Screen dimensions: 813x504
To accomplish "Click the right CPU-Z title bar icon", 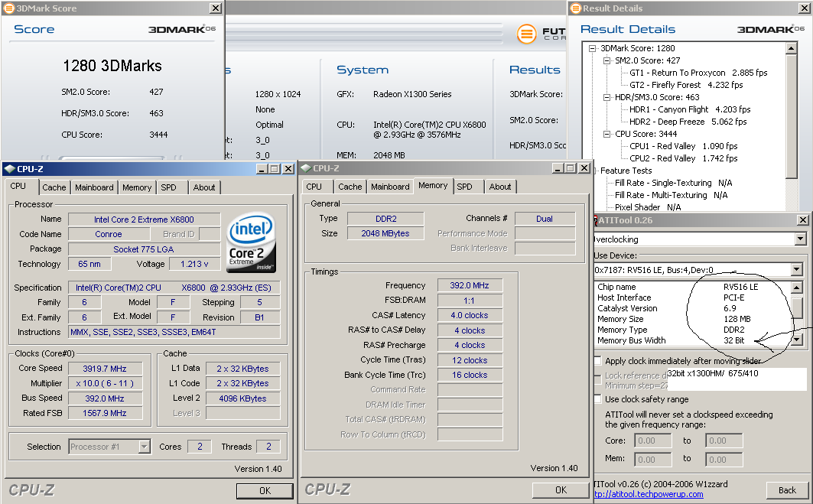I will (x=306, y=168).
